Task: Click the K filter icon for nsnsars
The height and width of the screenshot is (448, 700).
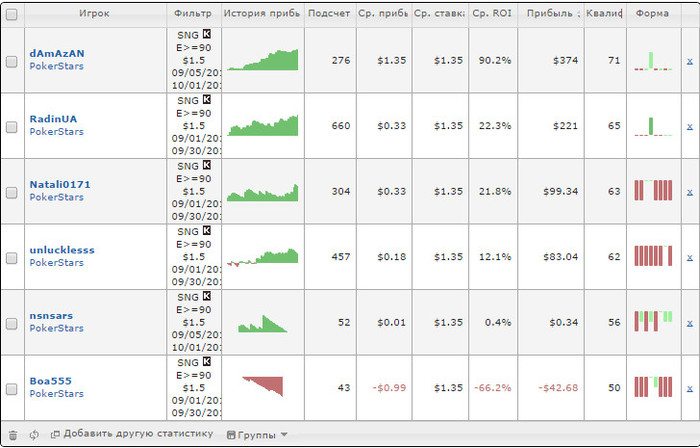Action: (x=207, y=296)
